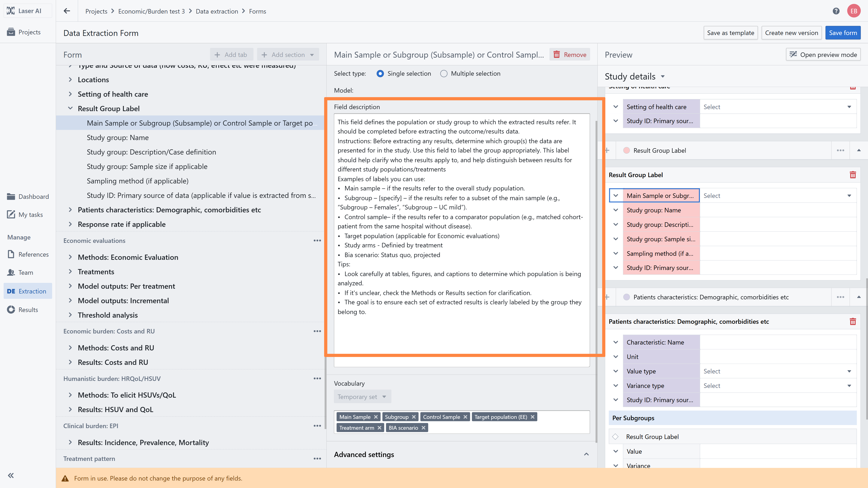Open more options for Humanistic burden tab
This screenshot has height=488, width=868.
point(317,379)
